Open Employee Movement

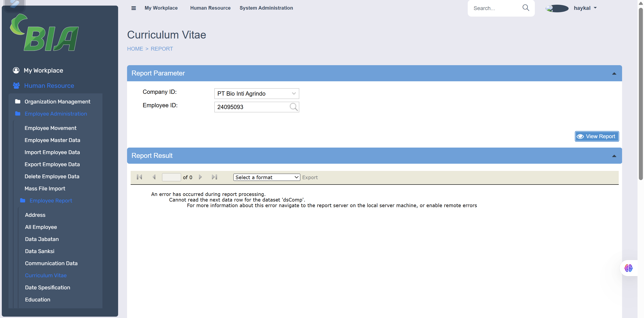[51, 128]
